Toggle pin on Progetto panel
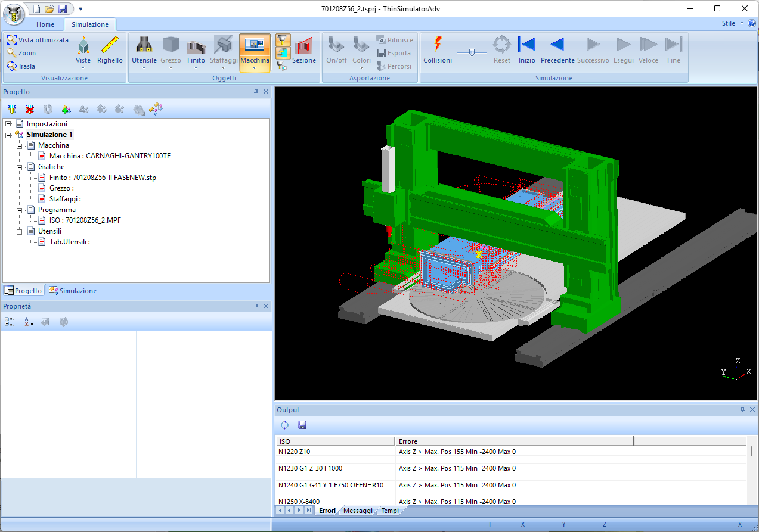The height and width of the screenshot is (532, 759). pyautogui.click(x=256, y=92)
